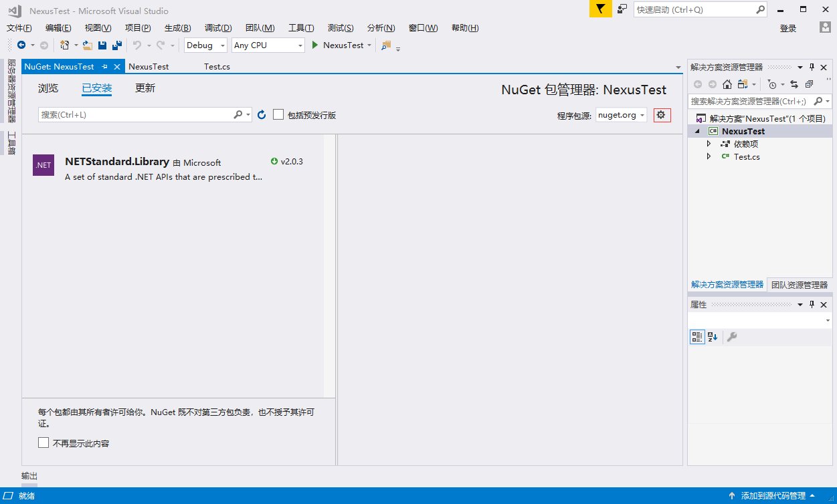Click the .NET package icon

tap(43, 165)
